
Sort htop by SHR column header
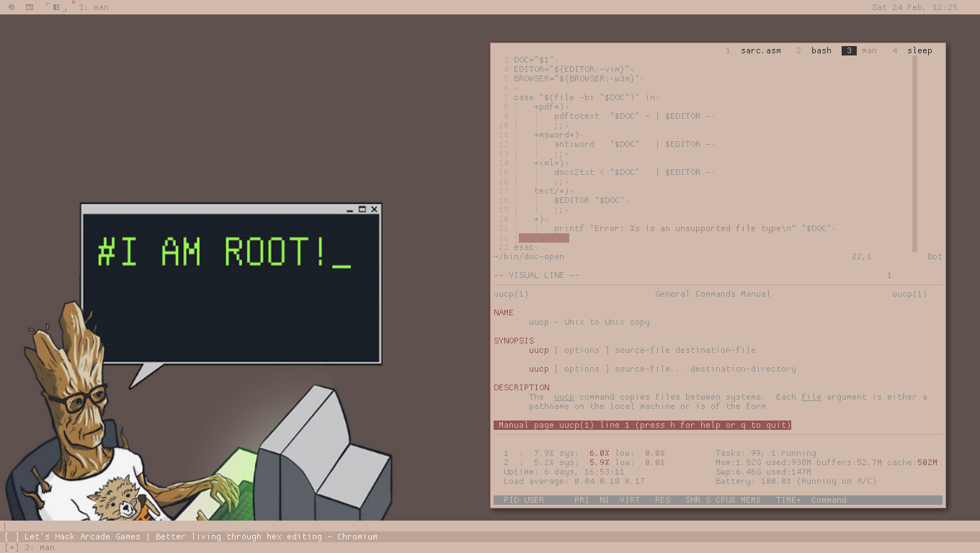pyautogui.click(x=692, y=500)
